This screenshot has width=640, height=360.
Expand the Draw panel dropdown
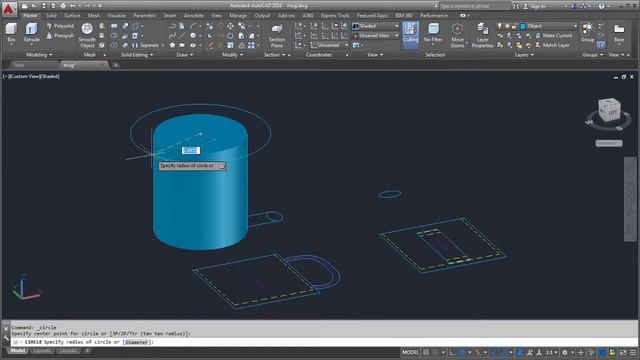click(x=185, y=55)
